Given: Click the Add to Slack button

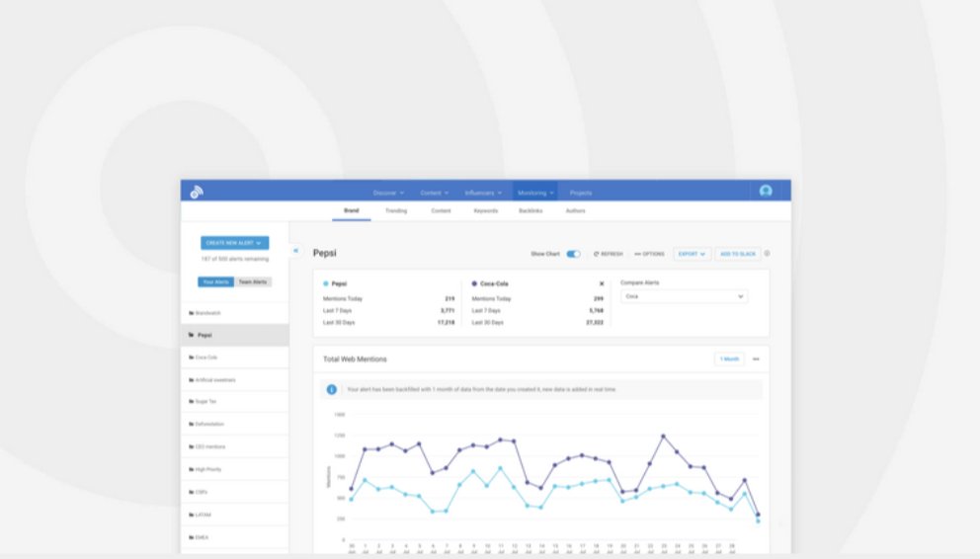Looking at the screenshot, I should pyautogui.click(x=738, y=254).
